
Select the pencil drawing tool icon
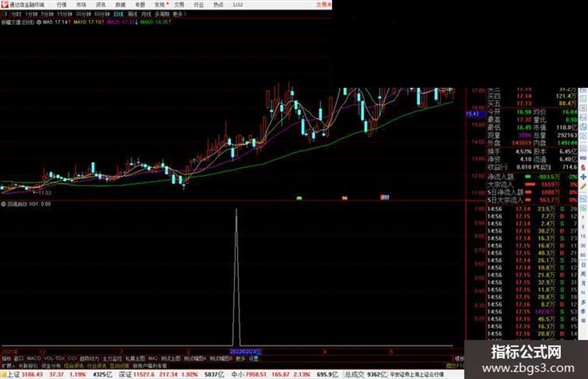pyautogui.click(x=583, y=186)
